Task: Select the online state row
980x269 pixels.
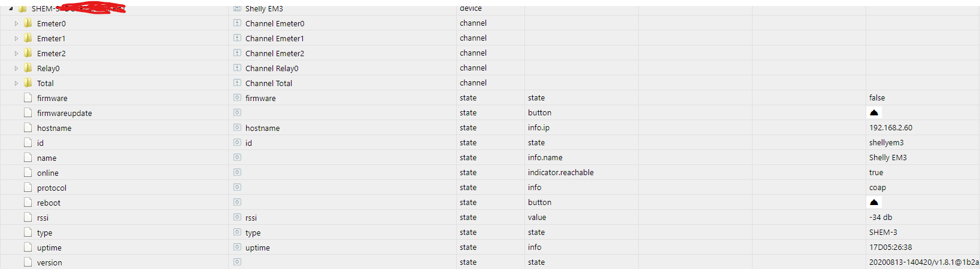Action: [x=48, y=173]
